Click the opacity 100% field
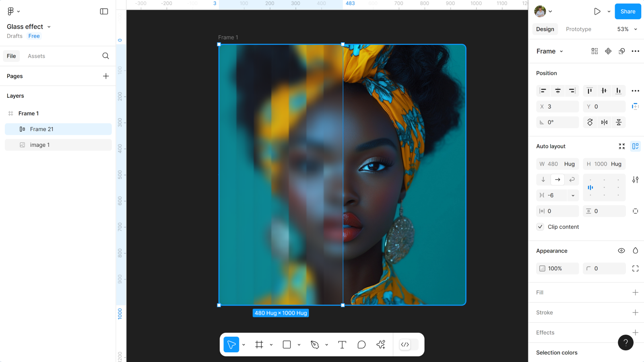 pyautogui.click(x=557, y=268)
